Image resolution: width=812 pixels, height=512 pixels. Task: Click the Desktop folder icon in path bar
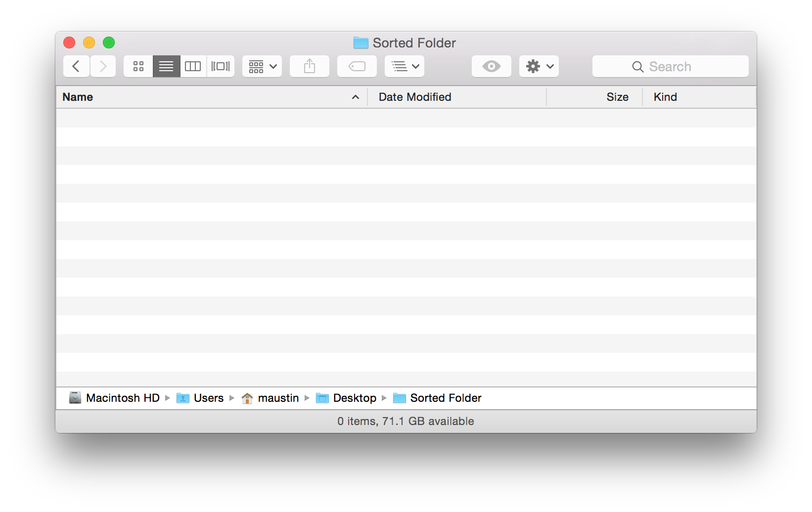[322, 398]
